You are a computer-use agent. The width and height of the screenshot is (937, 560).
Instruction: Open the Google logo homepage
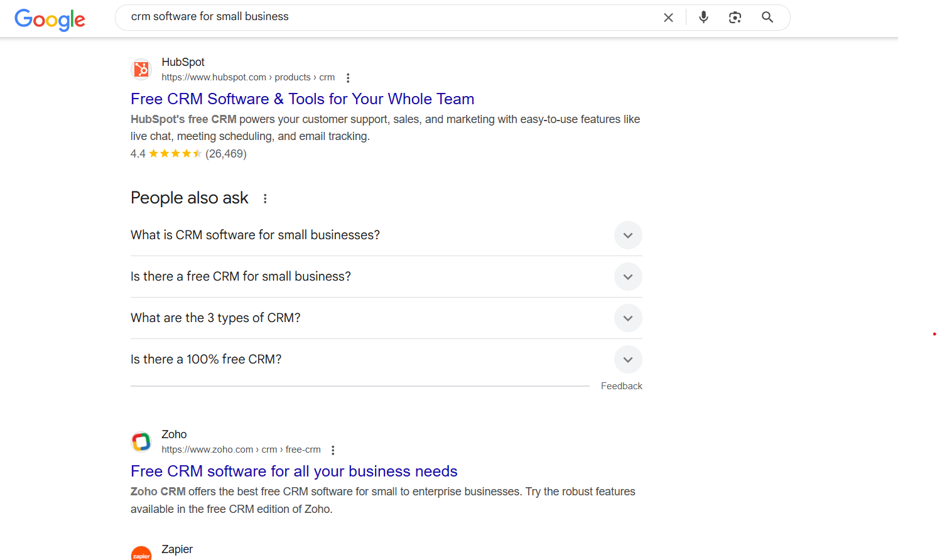click(50, 19)
